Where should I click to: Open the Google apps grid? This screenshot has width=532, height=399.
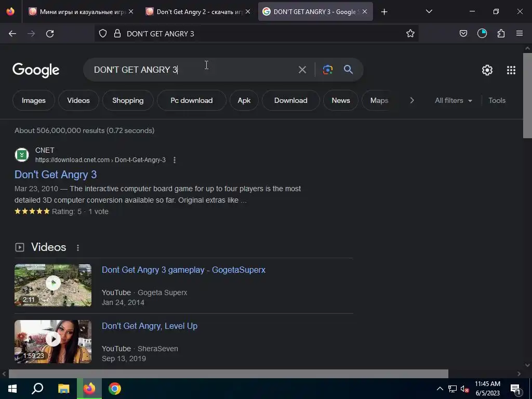[x=511, y=70]
